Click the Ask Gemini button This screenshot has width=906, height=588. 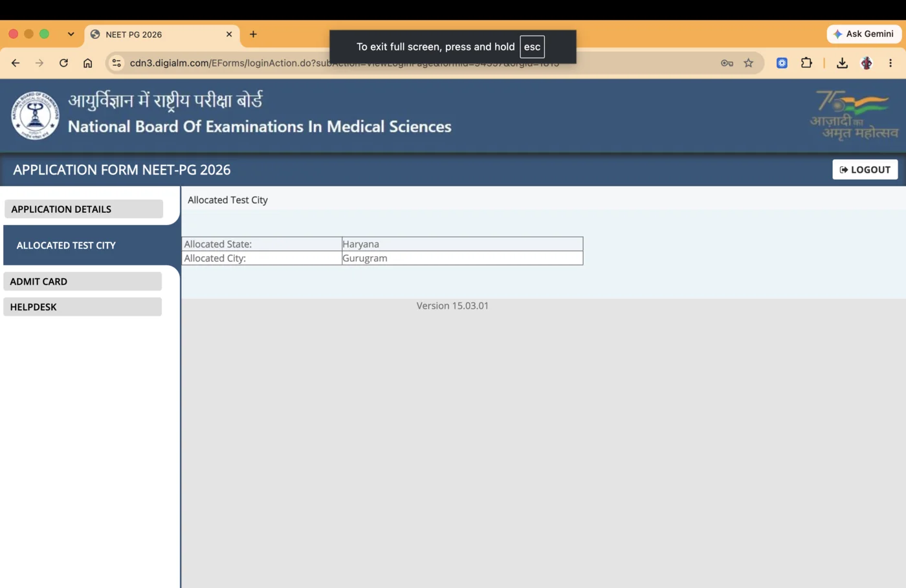point(864,34)
